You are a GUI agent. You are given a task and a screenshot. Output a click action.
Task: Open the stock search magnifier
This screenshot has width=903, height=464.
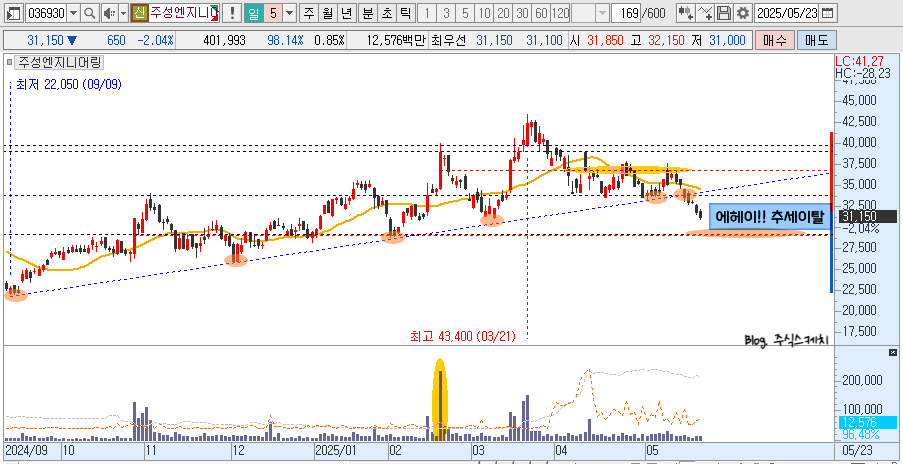[89, 13]
